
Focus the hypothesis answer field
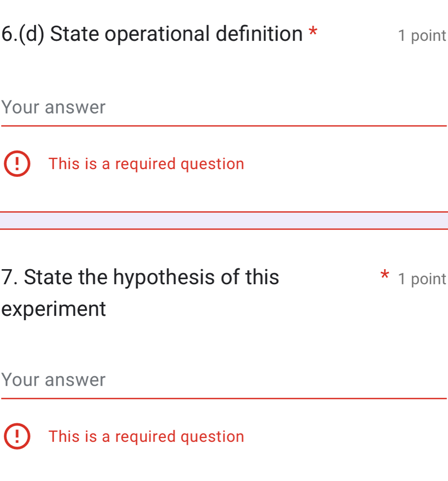[224, 380]
